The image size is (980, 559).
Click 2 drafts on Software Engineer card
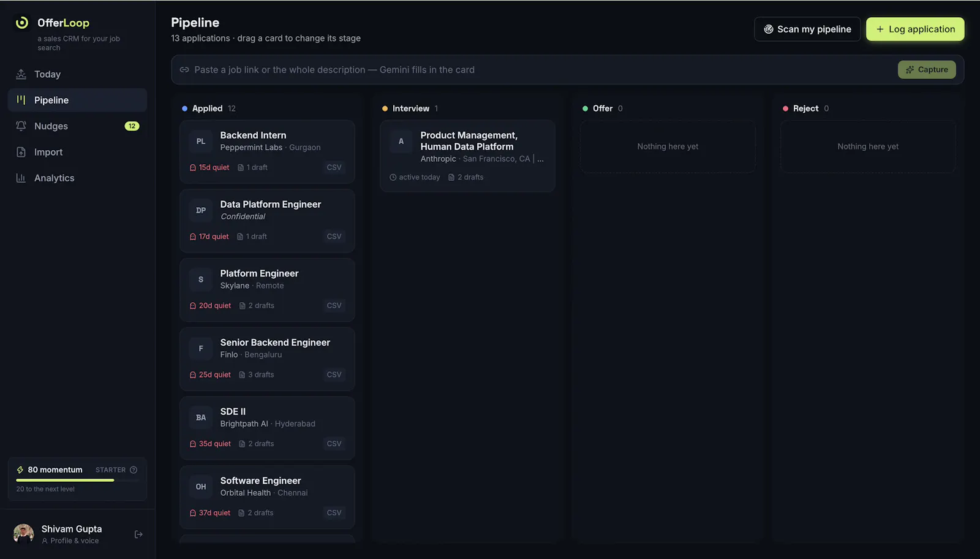click(x=256, y=513)
